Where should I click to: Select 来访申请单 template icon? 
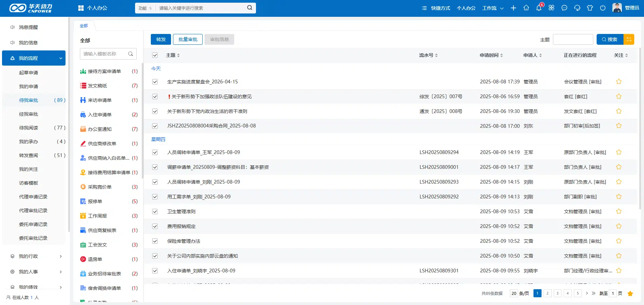tap(83, 100)
